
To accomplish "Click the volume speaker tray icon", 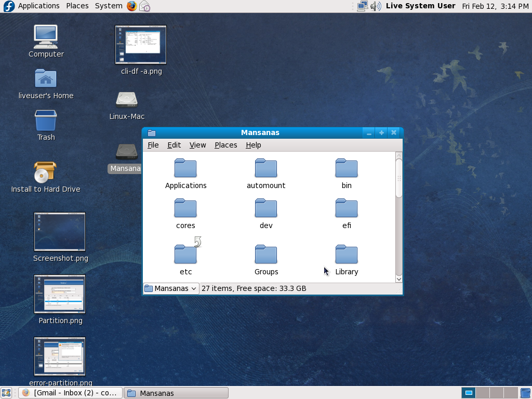I will (x=376, y=6).
